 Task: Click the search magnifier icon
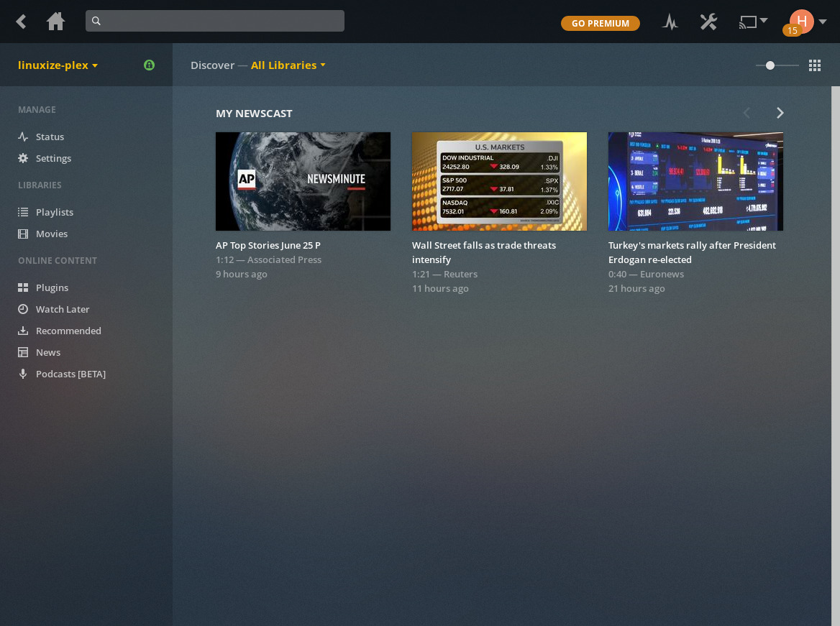pyautogui.click(x=96, y=21)
